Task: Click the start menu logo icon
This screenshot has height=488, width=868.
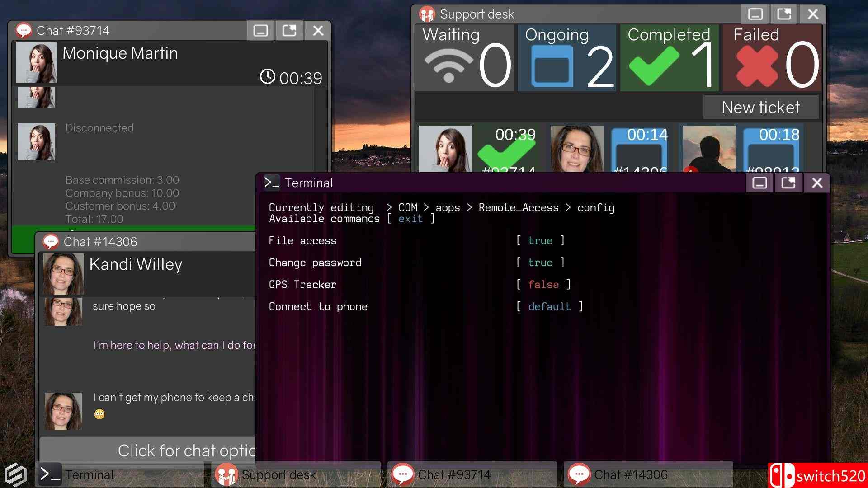Action: 15,474
